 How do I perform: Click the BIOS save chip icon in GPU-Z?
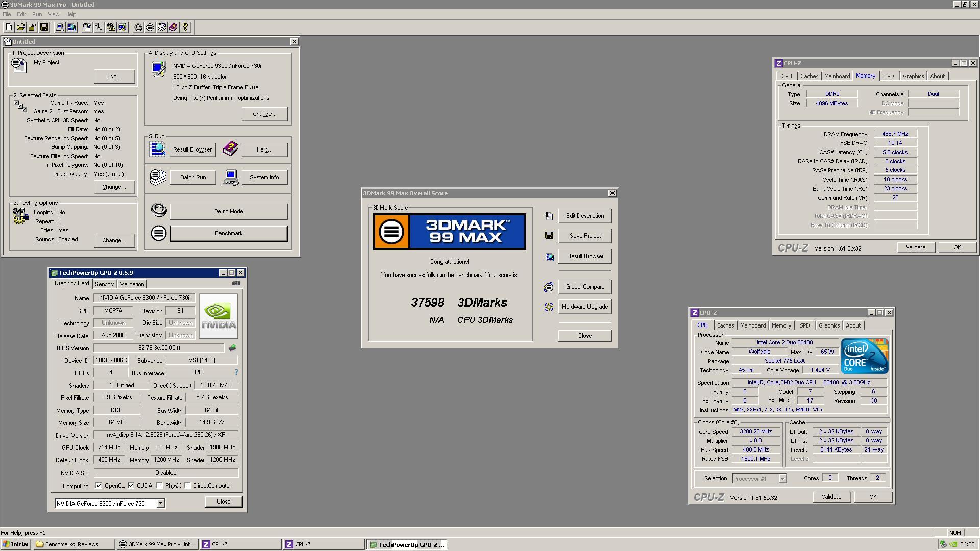click(x=232, y=348)
